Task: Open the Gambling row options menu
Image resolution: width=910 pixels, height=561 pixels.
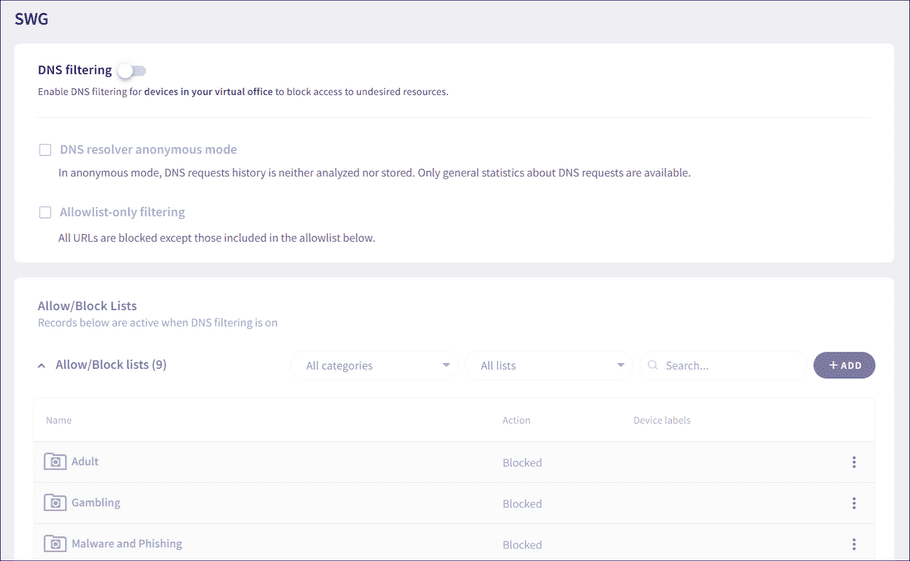Action: (854, 503)
